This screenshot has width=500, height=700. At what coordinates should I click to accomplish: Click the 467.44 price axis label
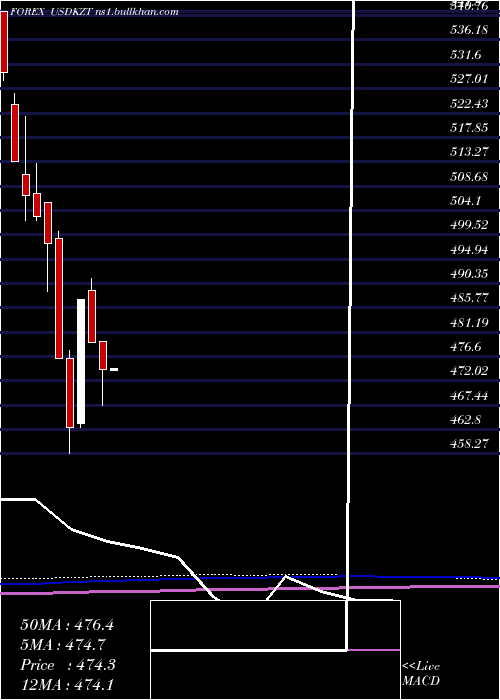[x=469, y=396]
